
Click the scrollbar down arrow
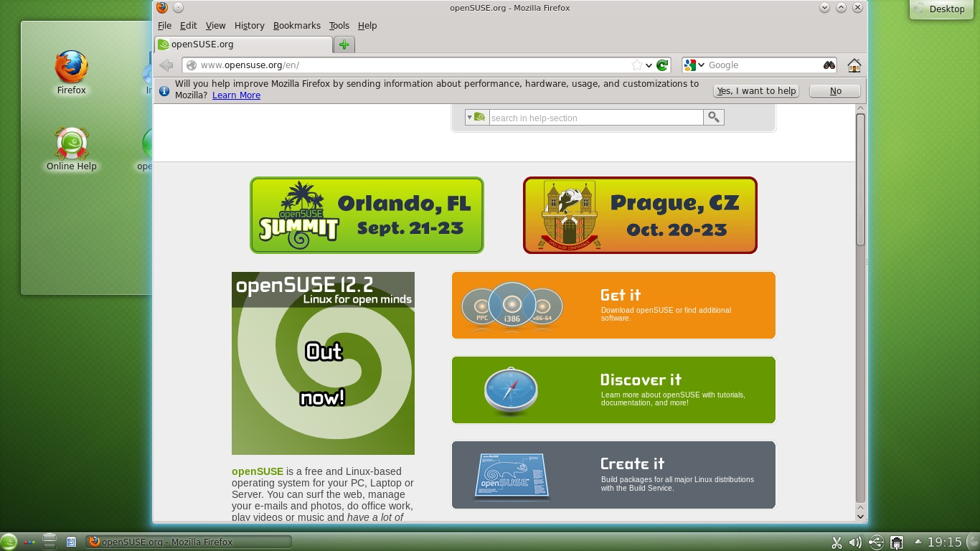tap(861, 516)
